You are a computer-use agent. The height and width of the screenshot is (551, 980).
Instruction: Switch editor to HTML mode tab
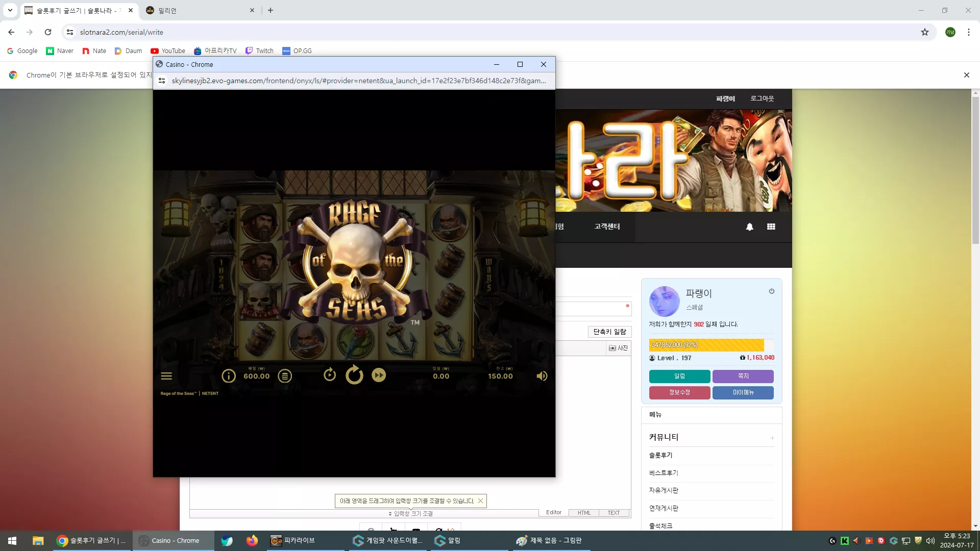click(584, 513)
